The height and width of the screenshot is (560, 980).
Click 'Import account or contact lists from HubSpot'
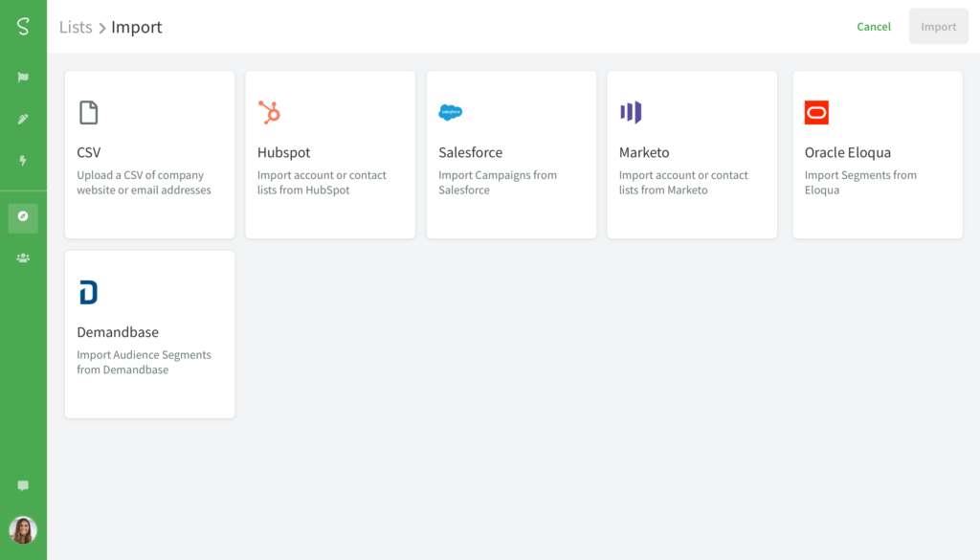322,183
